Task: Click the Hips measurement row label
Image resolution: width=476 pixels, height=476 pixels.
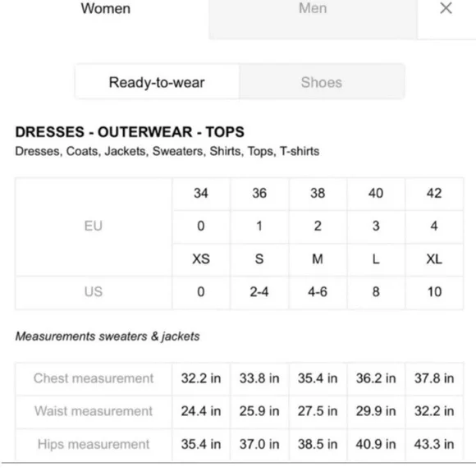Action: click(94, 444)
